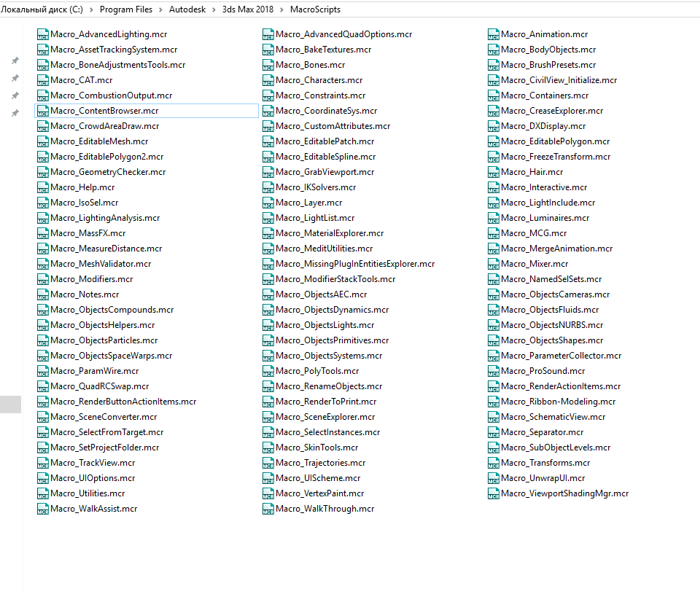Click the Macro_Animation.mcr file icon

(x=494, y=34)
